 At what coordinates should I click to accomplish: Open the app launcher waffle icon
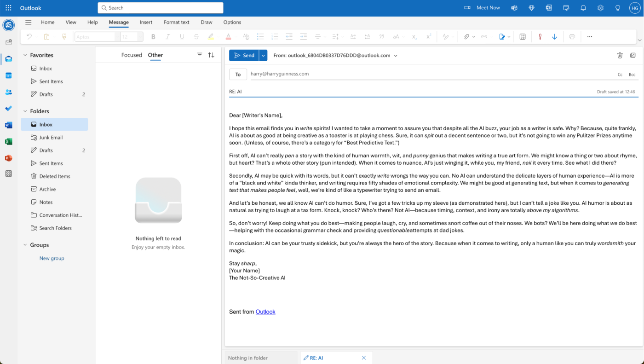click(x=8, y=8)
